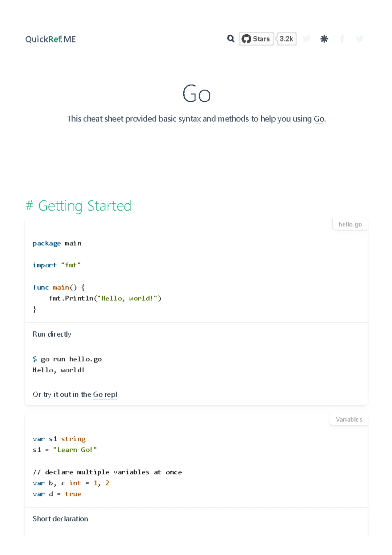Click the 'var d = true' code line
Viewport: 392px width, 555px height.
coord(57,494)
